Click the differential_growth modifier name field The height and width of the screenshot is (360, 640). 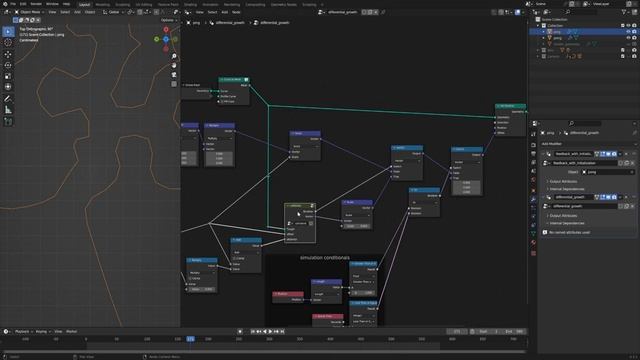click(x=573, y=197)
